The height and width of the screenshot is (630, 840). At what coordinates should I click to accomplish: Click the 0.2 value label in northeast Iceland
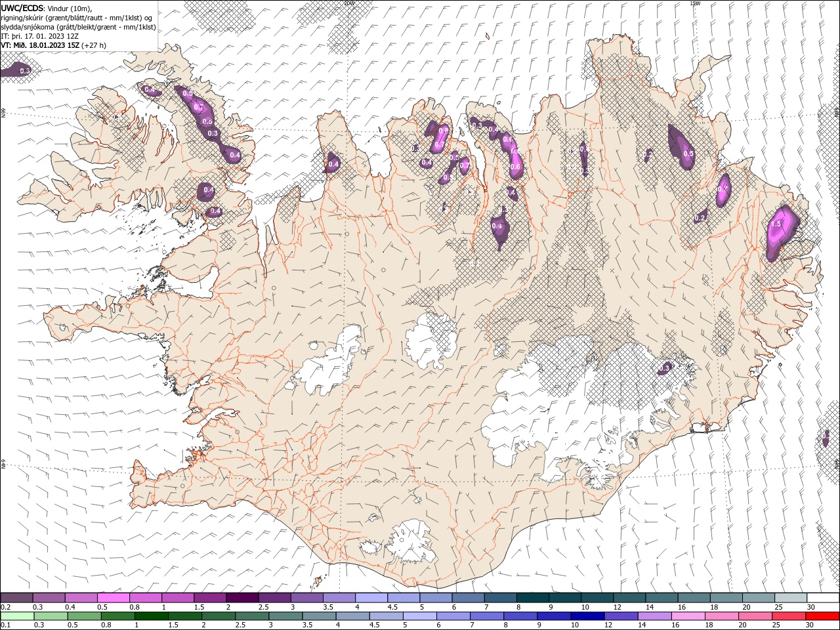(700, 218)
